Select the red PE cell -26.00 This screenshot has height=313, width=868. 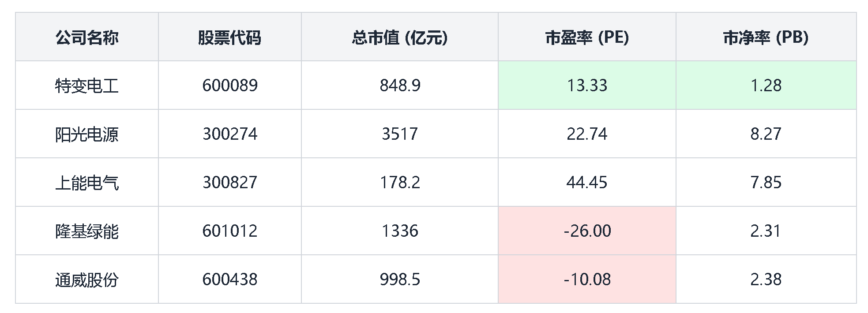(x=587, y=231)
